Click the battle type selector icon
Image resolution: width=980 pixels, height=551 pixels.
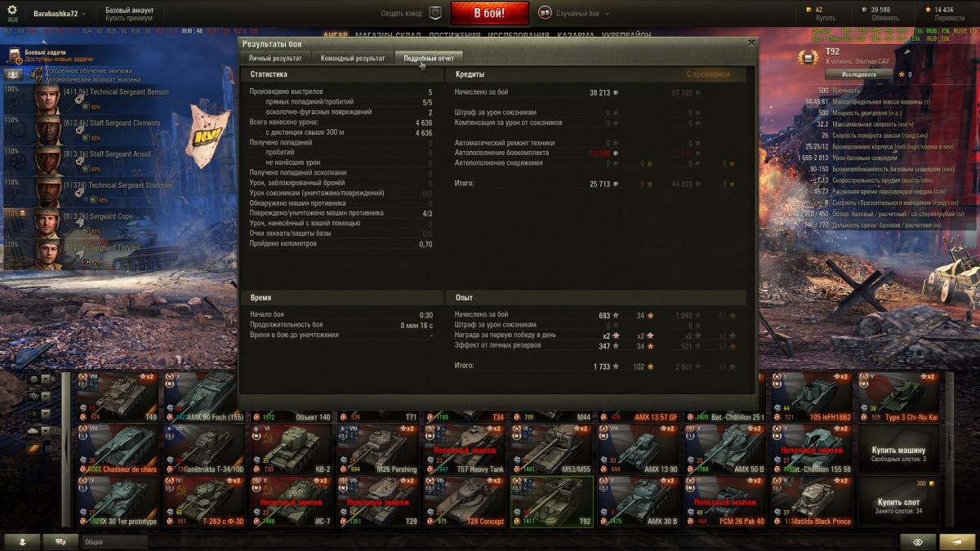tap(545, 13)
